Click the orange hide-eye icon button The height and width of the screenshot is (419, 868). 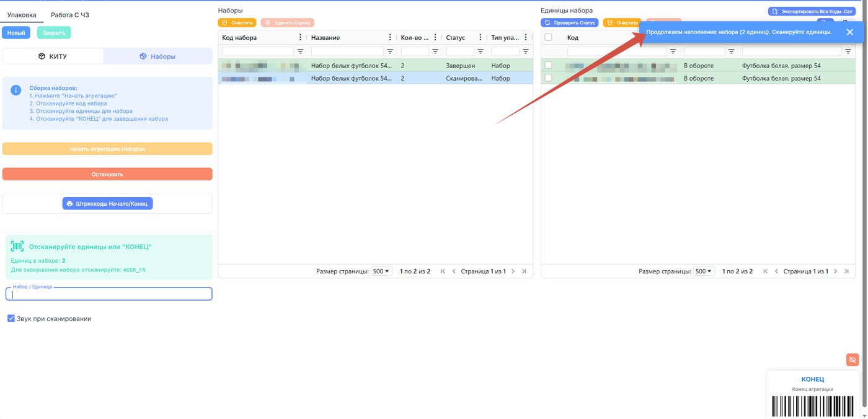pos(852,359)
